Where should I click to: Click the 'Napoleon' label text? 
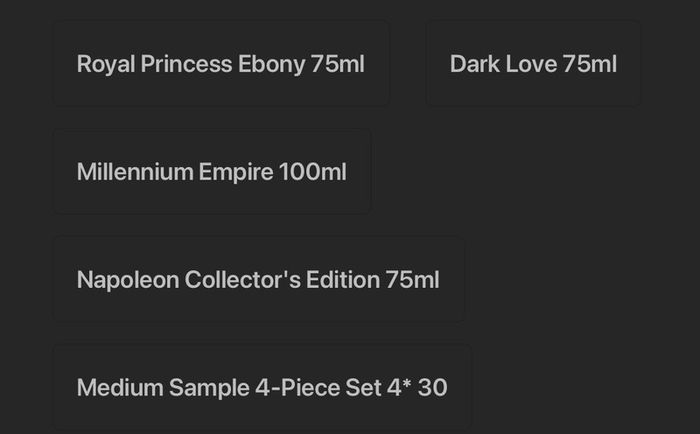(x=128, y=280)
